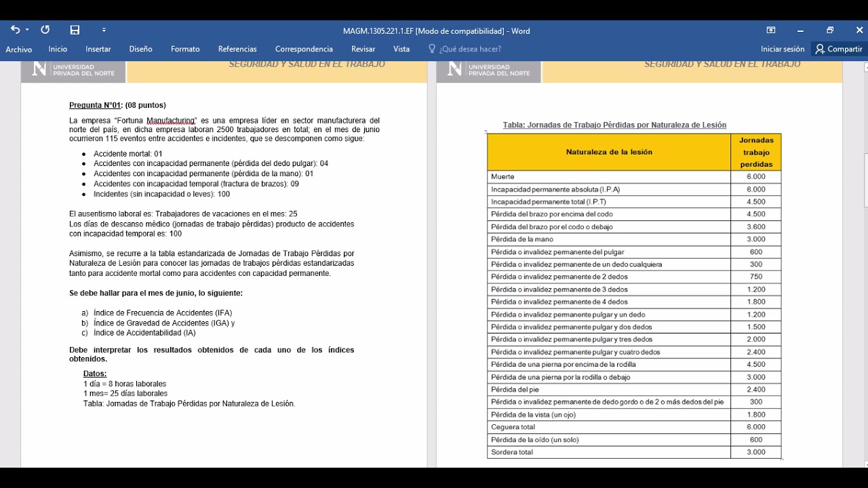Viewport: 868px width, 488px height.
Task: Click Iniciar sesión link
Action: (783, 49)
